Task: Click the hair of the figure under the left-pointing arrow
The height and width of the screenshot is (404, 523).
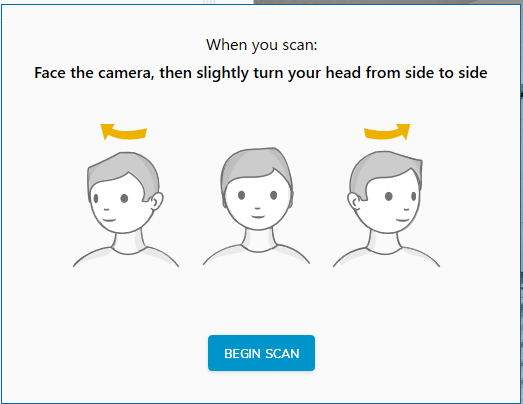Action: 120,170
